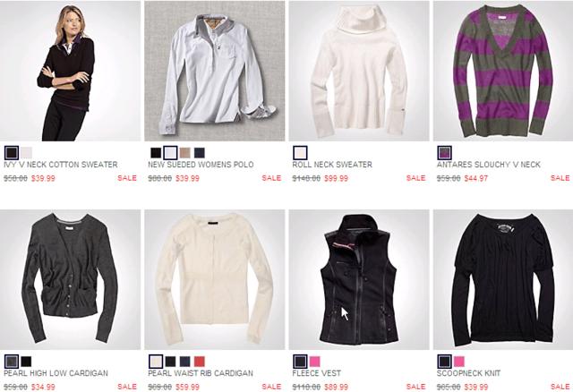573x392 pixels.
Task: Select pink swatch for Scoopneck Knit
Action: [459, 362]
